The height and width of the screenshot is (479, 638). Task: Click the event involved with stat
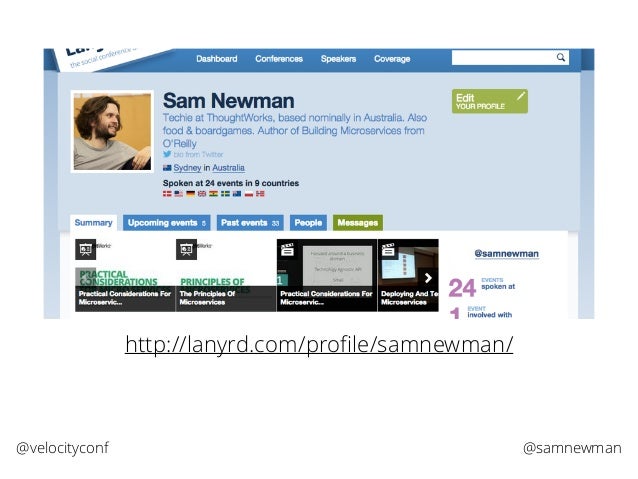pyautogui.click(x=481, y=312)
